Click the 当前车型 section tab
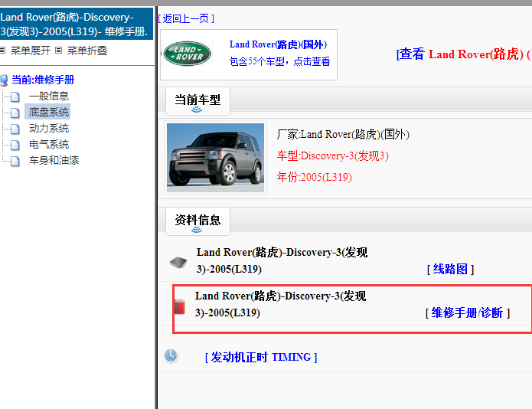Viewport: 532px width, 409px height. [x=197, y=101]
